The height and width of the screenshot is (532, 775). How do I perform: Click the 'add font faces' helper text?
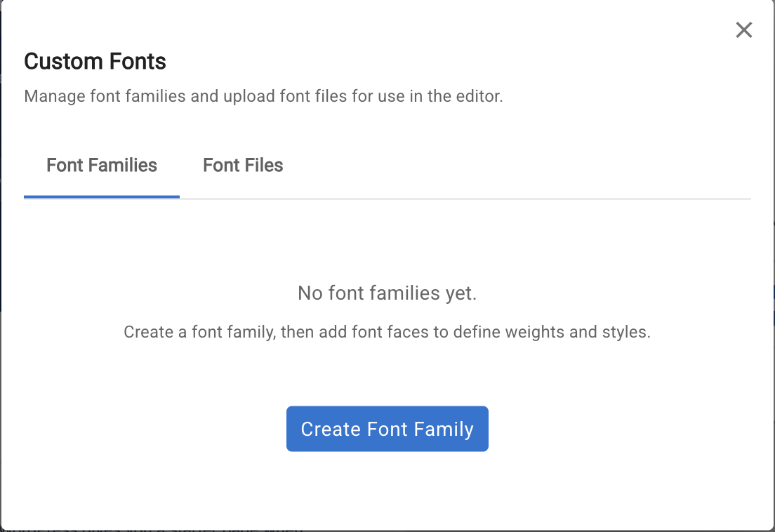coord(387,332)
